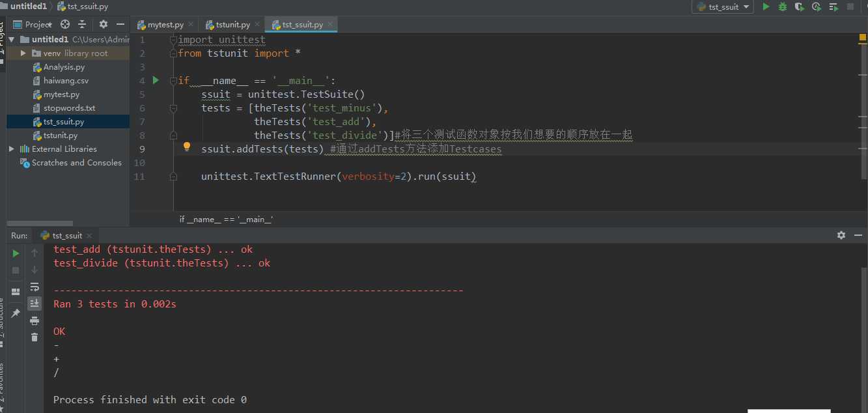Expand the External Libraries node
Screen dimensions: 868x413
click(x=12, y=149)
